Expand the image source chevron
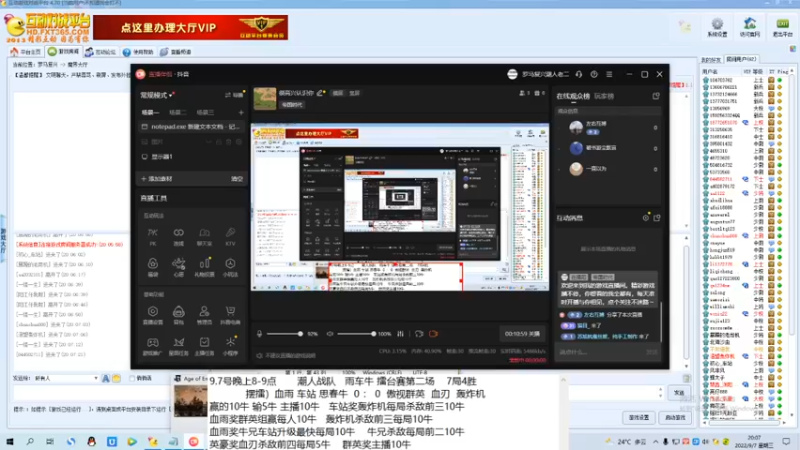Screen dimensions: 800x450 tap(209, 142)
